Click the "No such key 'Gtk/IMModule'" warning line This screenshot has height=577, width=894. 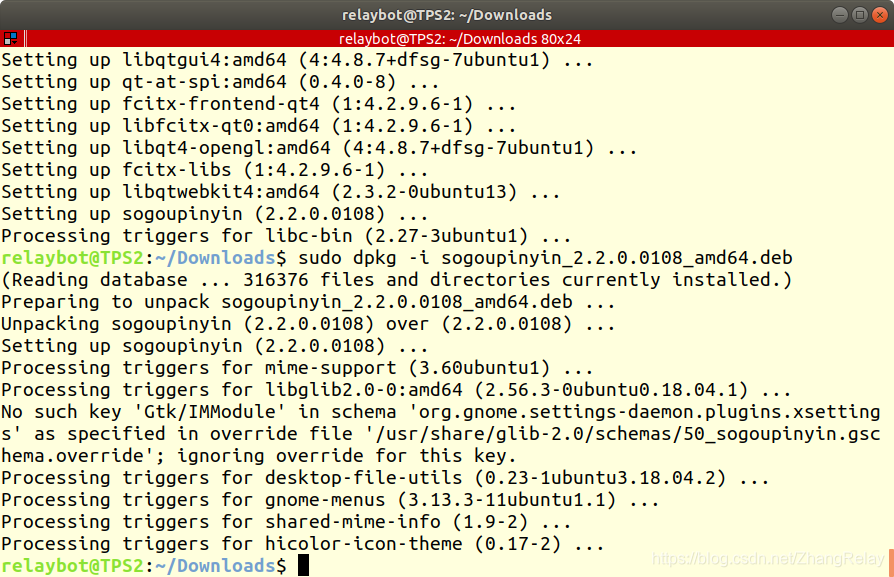[441, 412]
